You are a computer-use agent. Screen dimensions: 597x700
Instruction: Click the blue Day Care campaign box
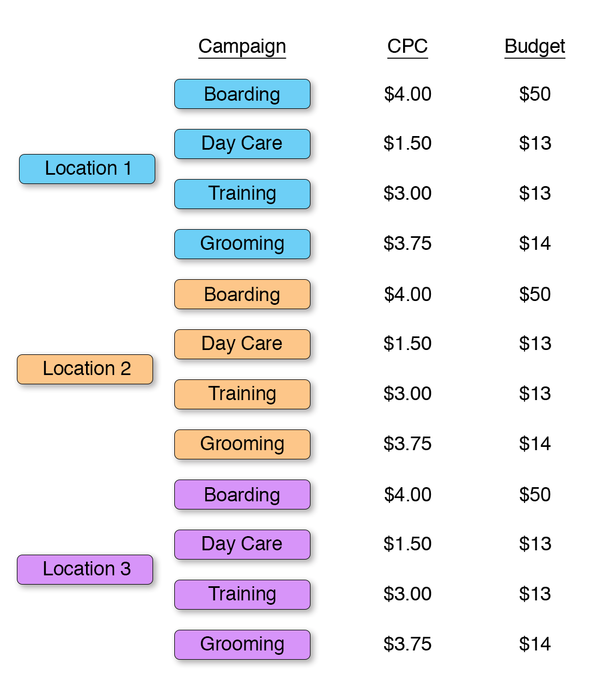[x=242, y=144]
